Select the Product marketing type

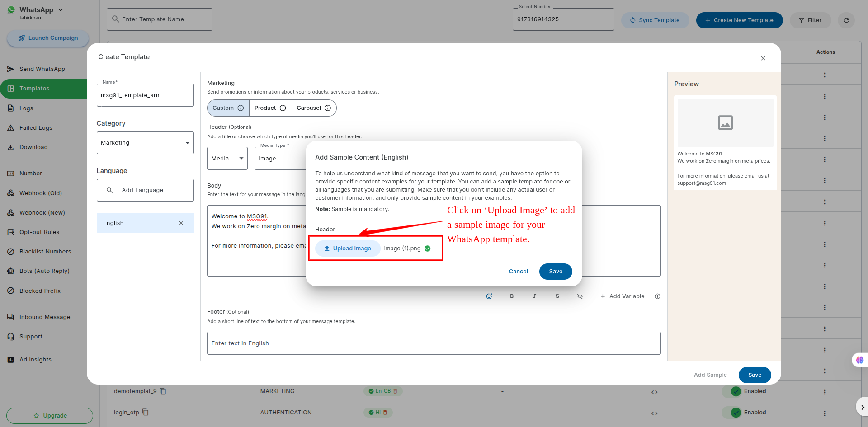pos(270,108)
